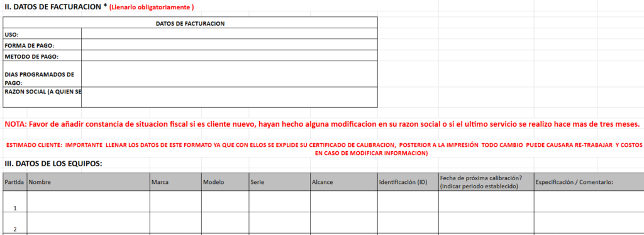This screenshot has width=644, height=235.
Task: Click the Identificación (ID) cell in row 2
Action: pyautogui.click(x=408, y=222)
